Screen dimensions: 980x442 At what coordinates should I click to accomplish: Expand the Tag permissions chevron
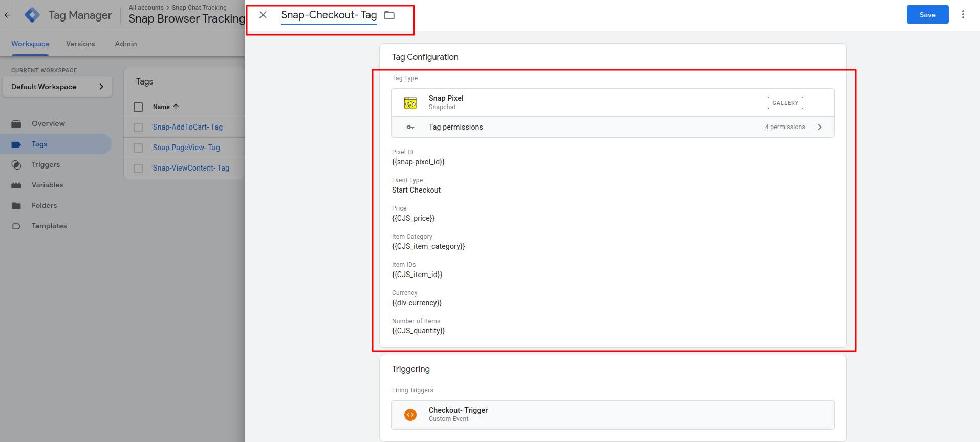click(x=820, y=127)
